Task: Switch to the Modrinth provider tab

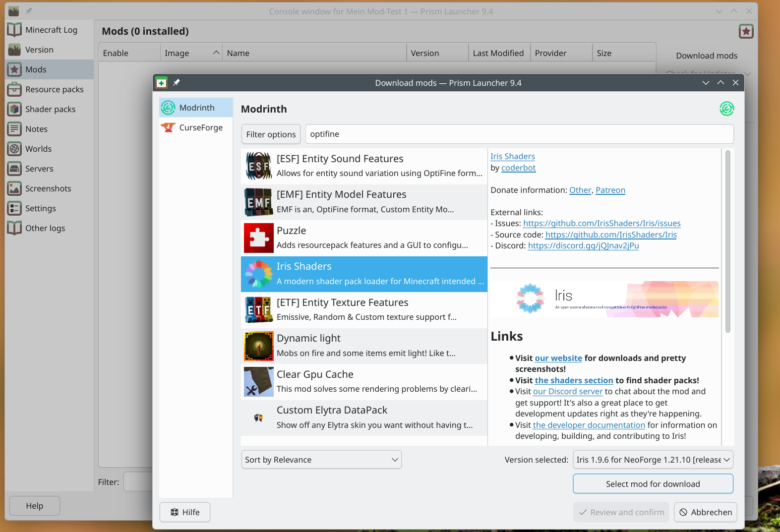Action: click(x=196, y=108)
